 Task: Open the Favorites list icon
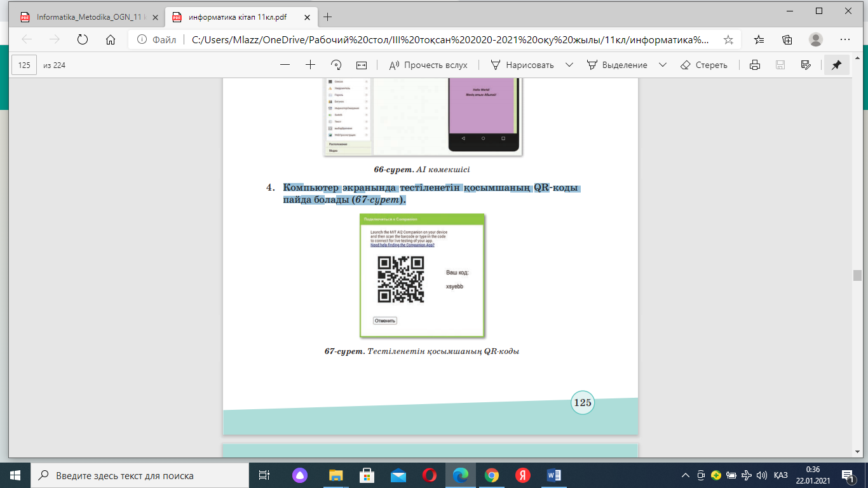point(759,39)
